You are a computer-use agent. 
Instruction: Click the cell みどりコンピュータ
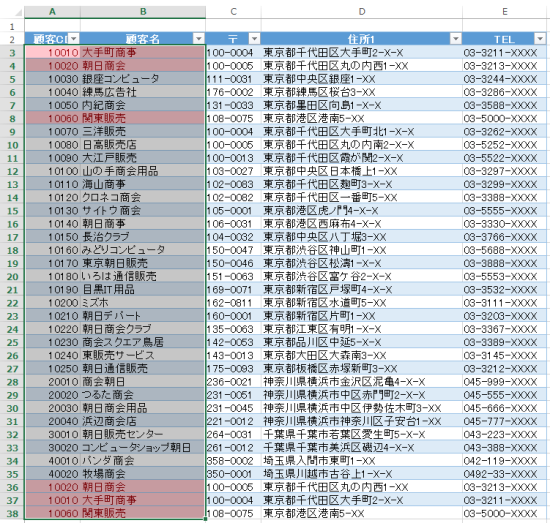coord(143,250)
